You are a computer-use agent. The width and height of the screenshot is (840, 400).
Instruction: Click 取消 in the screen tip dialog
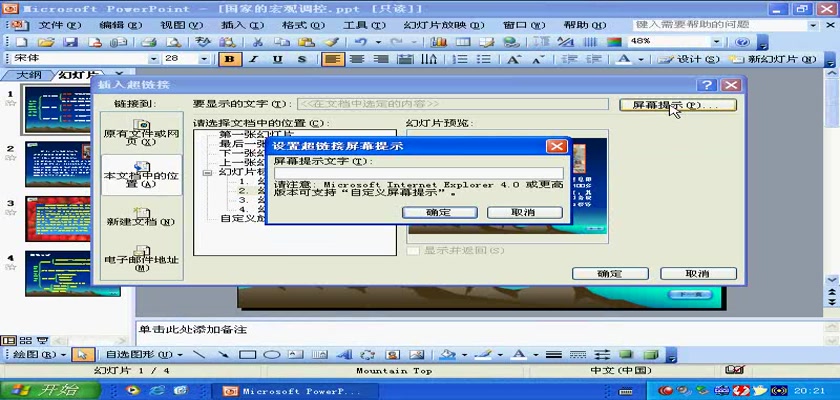[x=524, y=213]
